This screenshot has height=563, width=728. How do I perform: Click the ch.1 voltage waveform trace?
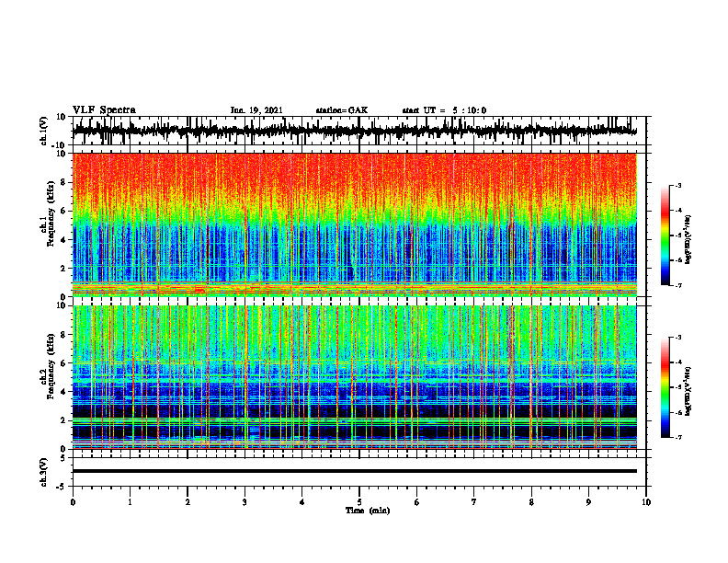coord(354,131)
